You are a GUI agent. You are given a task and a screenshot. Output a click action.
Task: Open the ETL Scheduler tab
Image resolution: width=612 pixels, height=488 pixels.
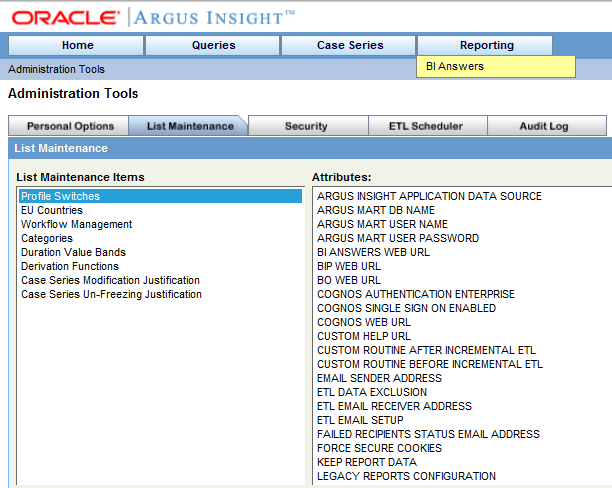(x=428, y=126)
